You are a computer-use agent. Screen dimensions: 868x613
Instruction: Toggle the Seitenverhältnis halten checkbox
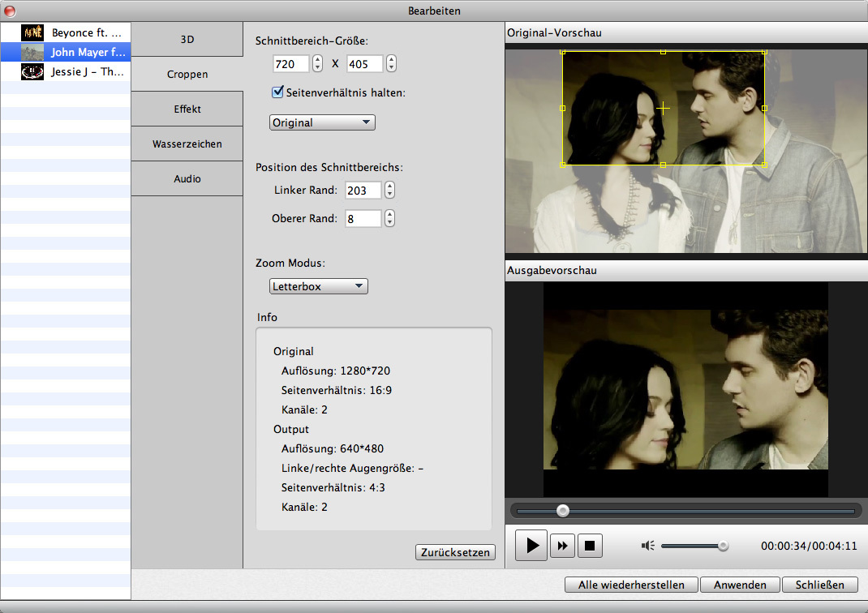tap(278, 92)
